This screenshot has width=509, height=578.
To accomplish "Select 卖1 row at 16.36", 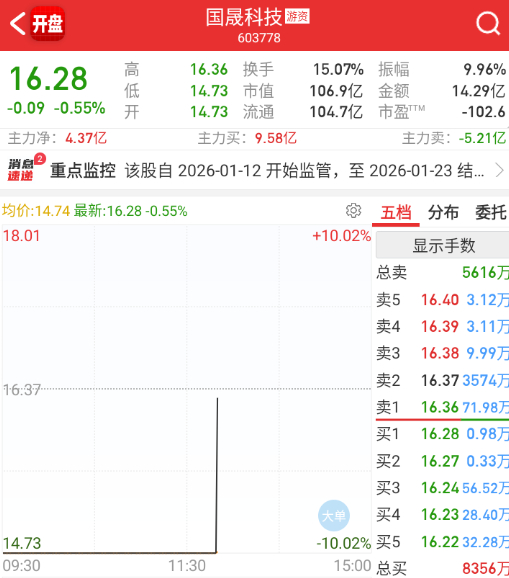I will point(442,407).
